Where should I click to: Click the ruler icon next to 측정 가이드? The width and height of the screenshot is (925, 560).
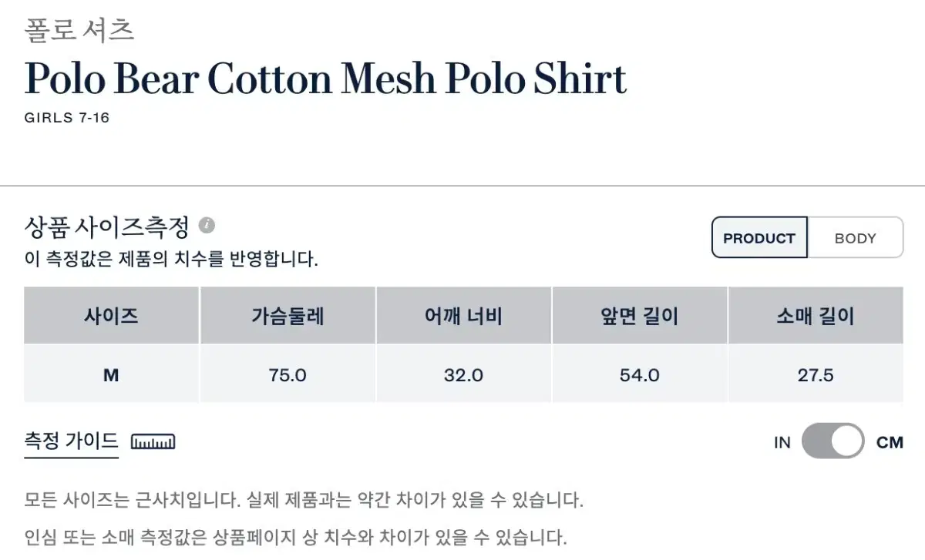click(x=153, y=442)
